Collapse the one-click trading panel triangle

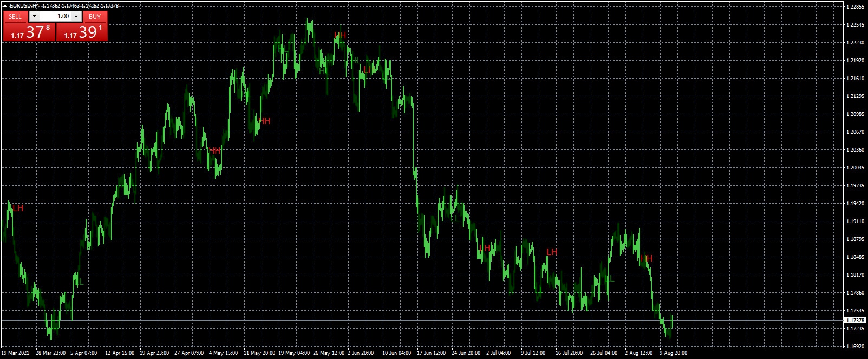tap(5, 5)
